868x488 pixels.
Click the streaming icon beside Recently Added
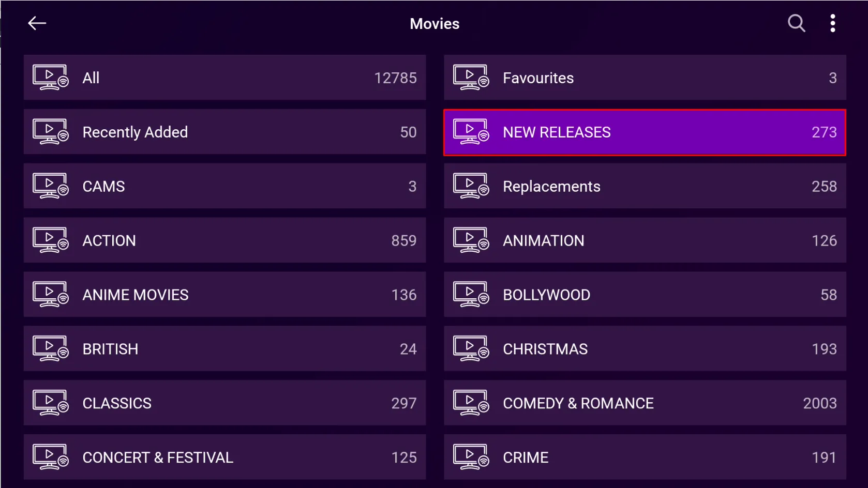(51, 132)
